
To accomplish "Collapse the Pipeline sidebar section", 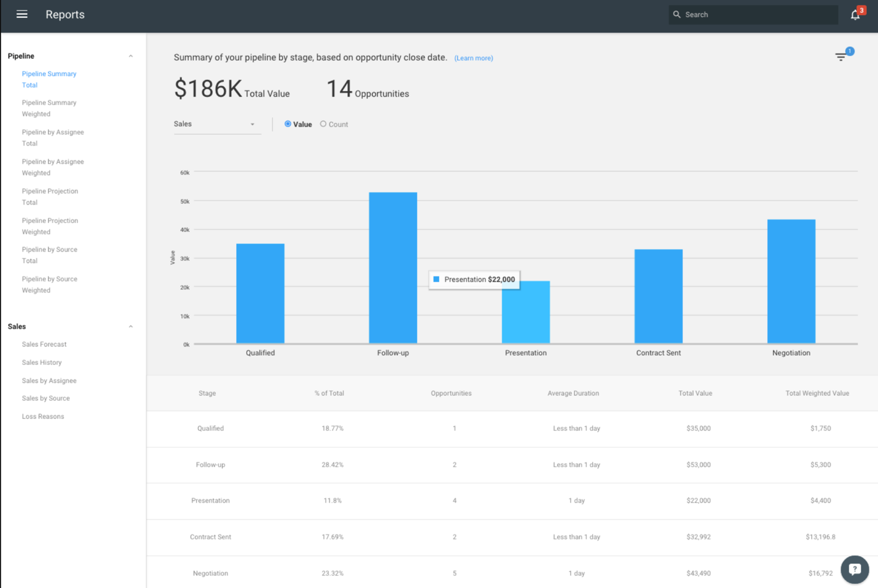I will (x=130, y=56).
